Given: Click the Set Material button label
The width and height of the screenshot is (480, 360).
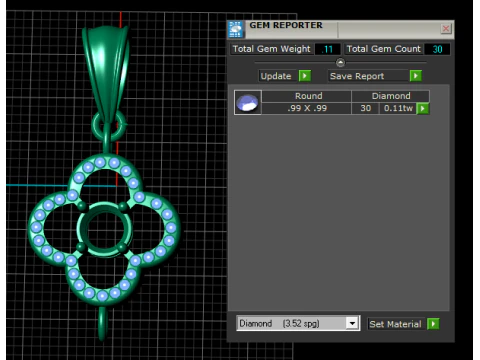Looking at the screenshot, I should [x=395, y=324].
